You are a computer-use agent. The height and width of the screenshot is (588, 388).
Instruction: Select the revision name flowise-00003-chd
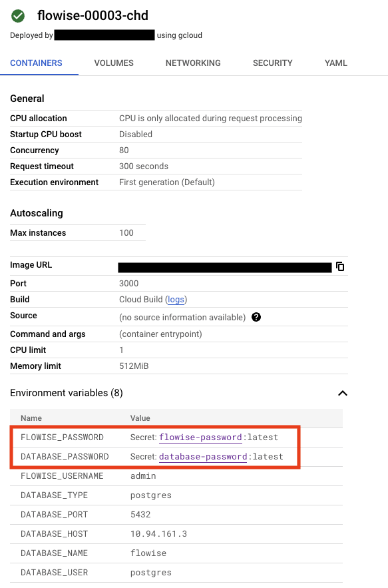click(93, 15)
